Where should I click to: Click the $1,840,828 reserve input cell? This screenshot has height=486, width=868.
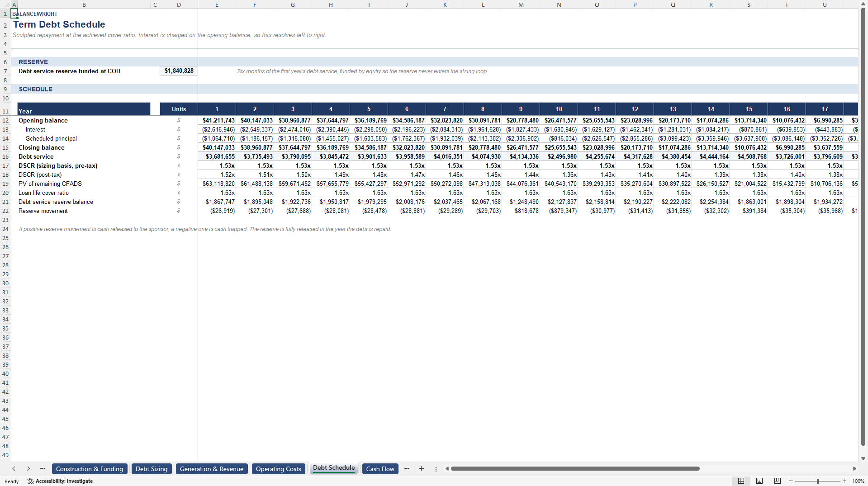coord(179,71)
